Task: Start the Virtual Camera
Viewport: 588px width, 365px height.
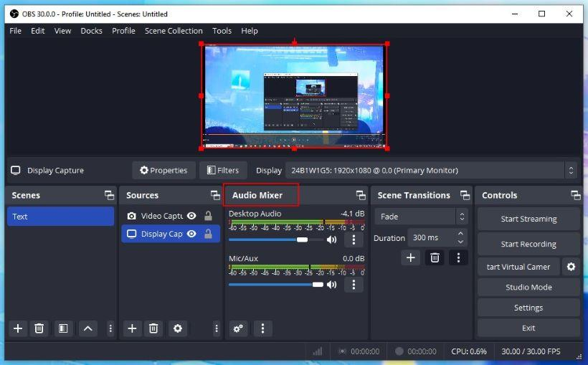Action: click(518, 267)
